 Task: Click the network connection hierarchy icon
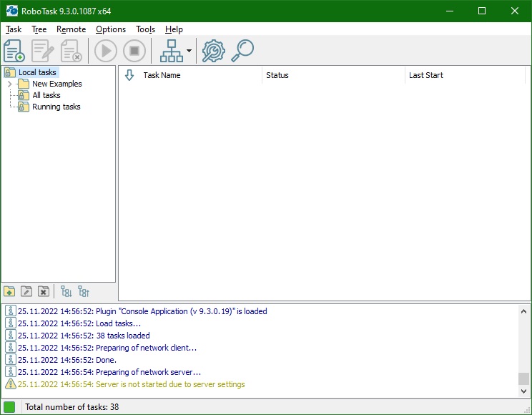[x=171, y=51]
